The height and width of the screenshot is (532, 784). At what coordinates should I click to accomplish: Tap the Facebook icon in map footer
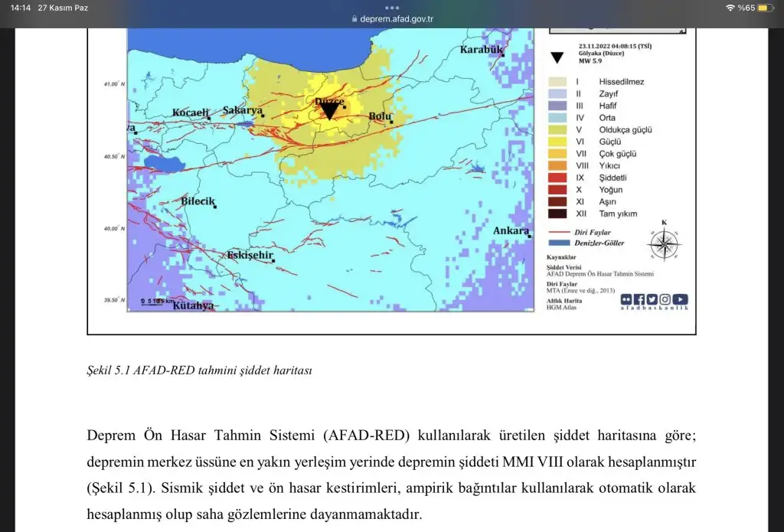639,299
